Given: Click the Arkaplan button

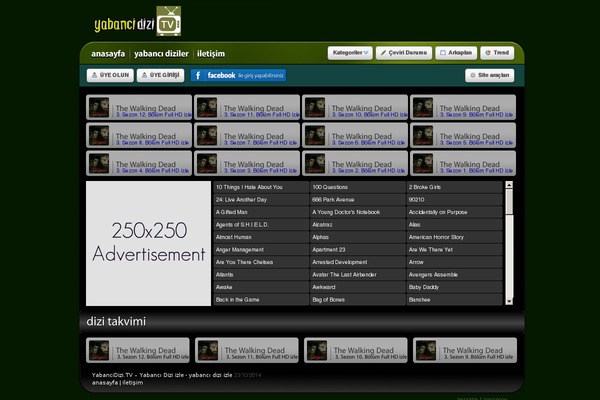Looking at the screenshot, I should click(456, 53).
